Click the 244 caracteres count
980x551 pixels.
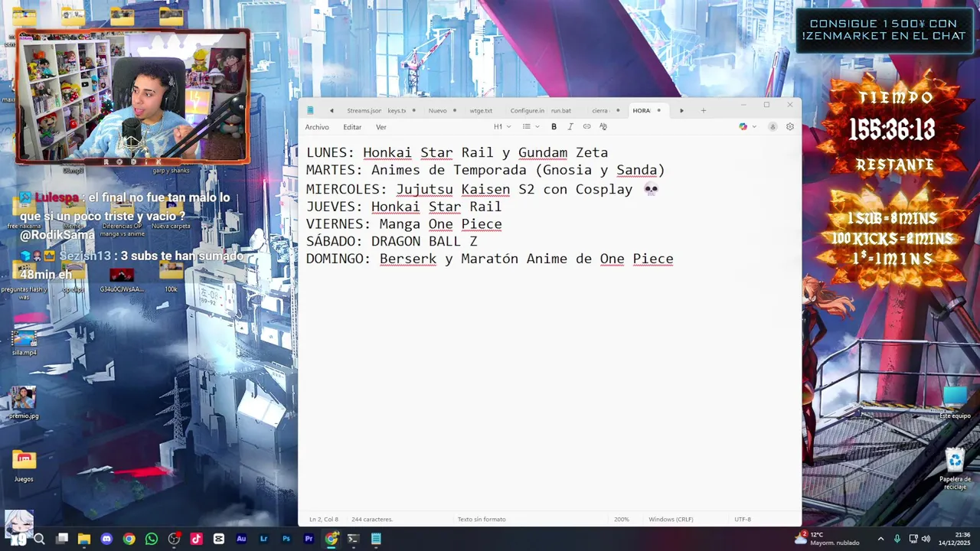click(x=372, y=519)
